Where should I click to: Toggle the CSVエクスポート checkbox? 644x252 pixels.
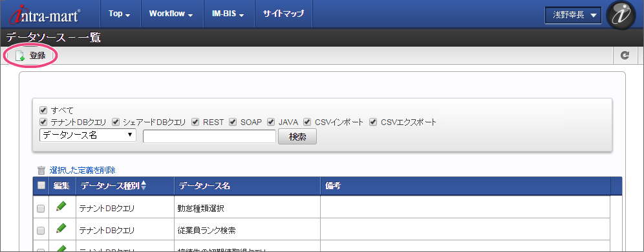point(373,122)
